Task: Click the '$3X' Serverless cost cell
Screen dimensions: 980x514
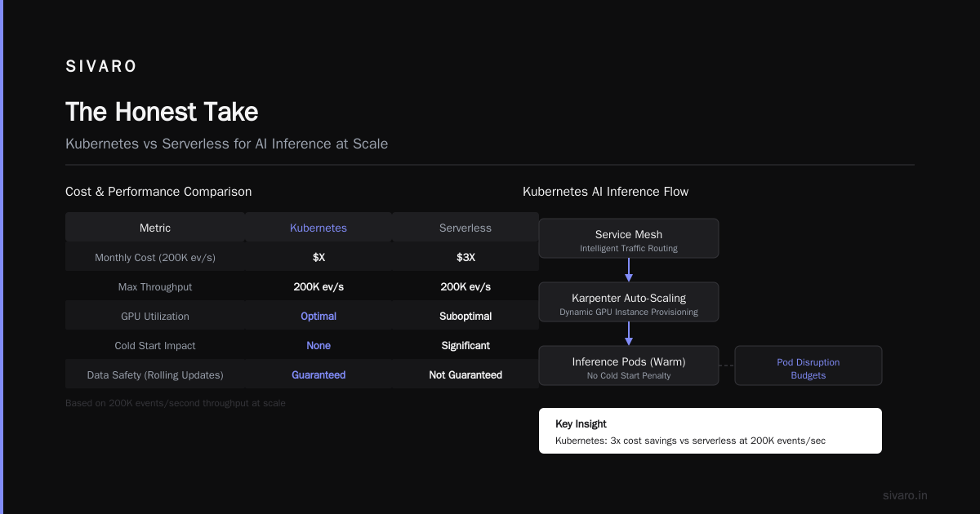Action: coord(465,258)
